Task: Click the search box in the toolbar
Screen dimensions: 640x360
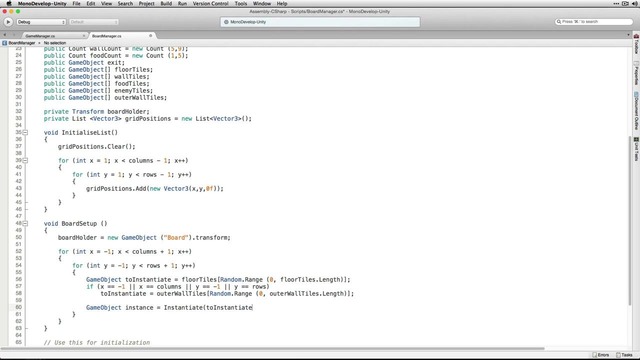Action: [x=594, y=22]
